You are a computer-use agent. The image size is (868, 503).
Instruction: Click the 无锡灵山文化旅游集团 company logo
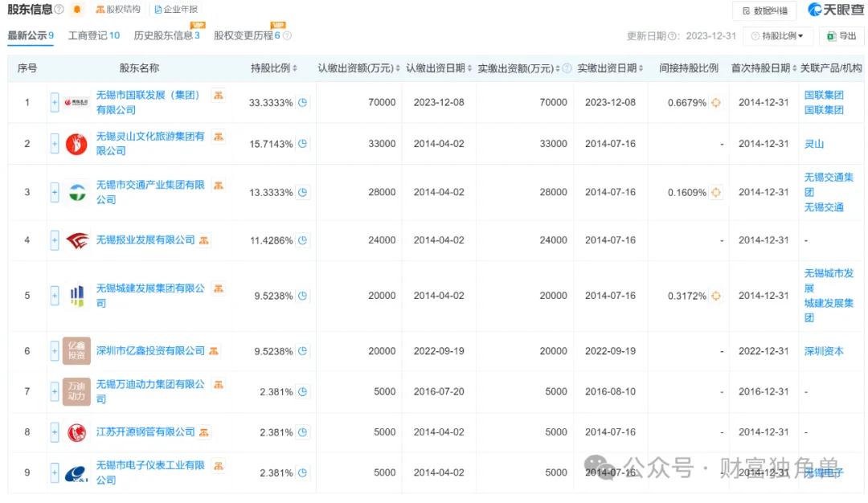[x=76, y=144]
